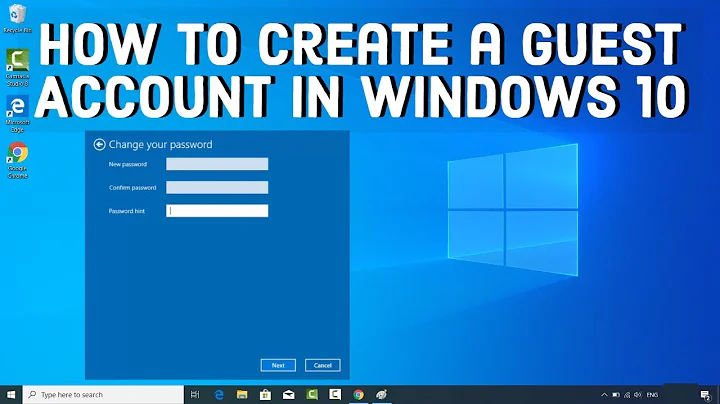Image resolution: width=720 pixels, height=404 pixels.
Task: Open Task View on the taskbar
Action: [x=195, y=395]
